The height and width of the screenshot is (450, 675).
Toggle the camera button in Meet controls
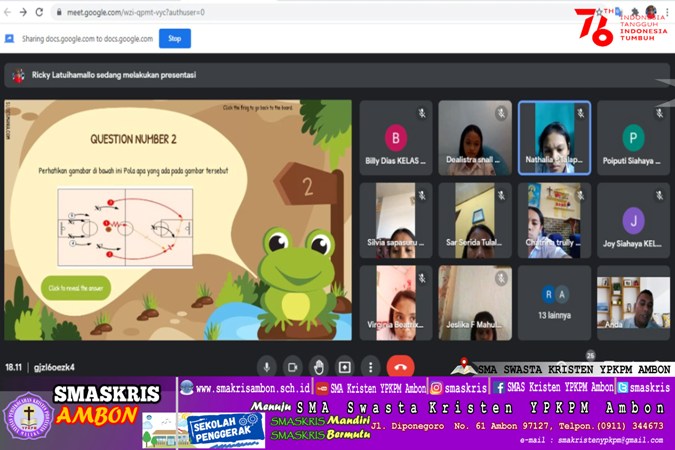click(292, 367)
